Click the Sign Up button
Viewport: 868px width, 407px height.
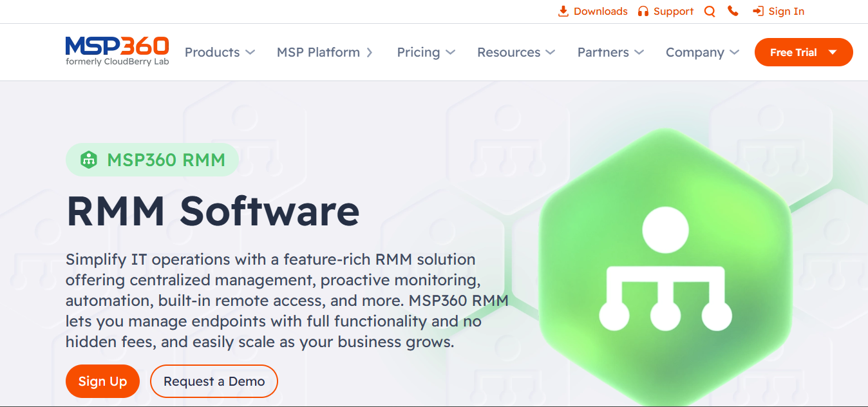pyautogui.click(x=102, y=381)
